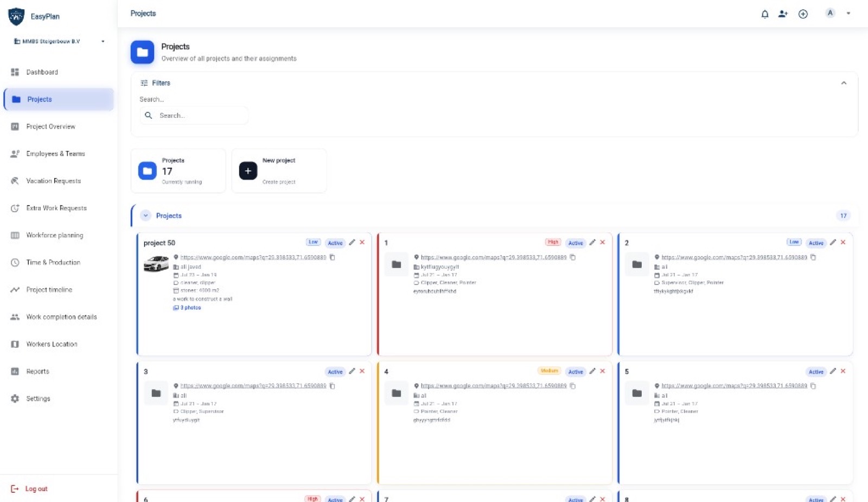
Task: Edit project 2 with pencil icon
Action: (833, 243)
